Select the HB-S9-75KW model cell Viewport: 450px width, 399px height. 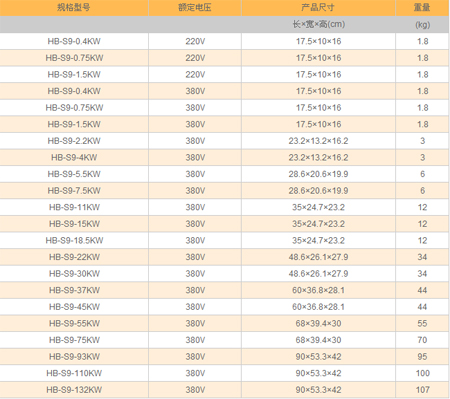(74, 340)
